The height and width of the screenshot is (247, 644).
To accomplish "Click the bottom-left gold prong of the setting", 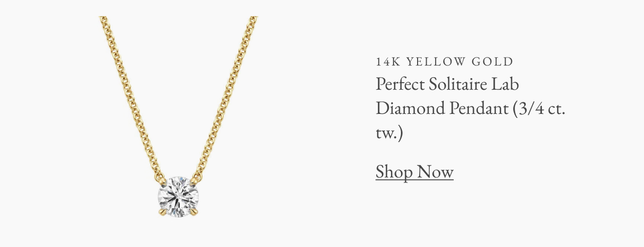I will pos(162,213).
